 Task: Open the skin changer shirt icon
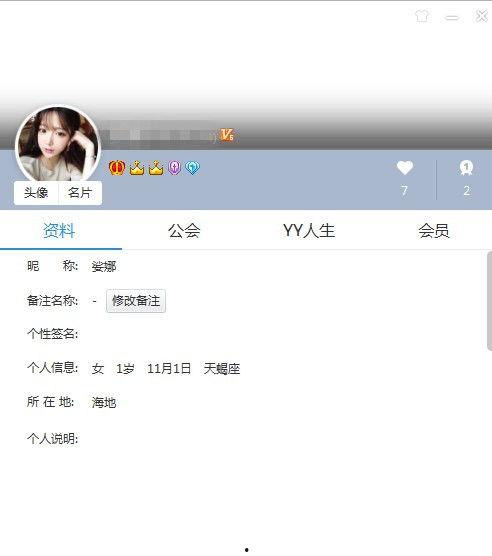click(x=422, y=16)
